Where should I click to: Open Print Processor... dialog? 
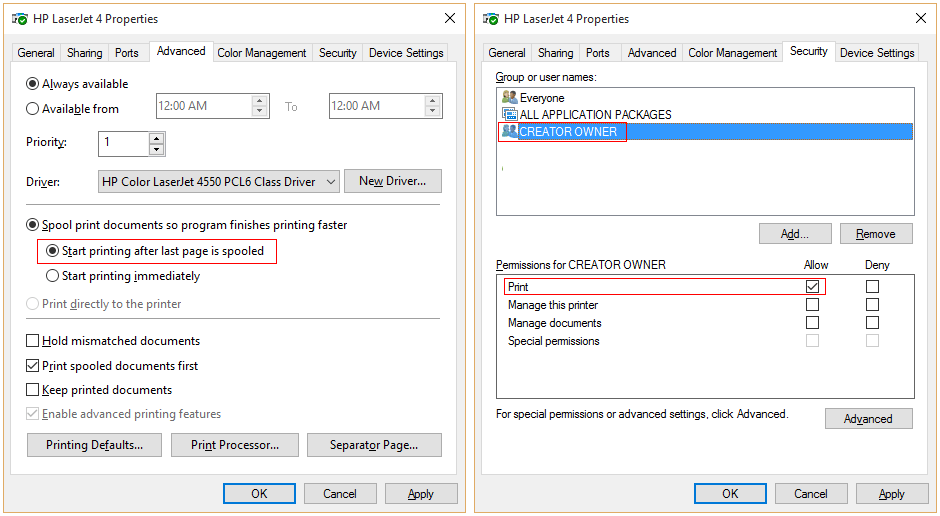click(235, 445)
